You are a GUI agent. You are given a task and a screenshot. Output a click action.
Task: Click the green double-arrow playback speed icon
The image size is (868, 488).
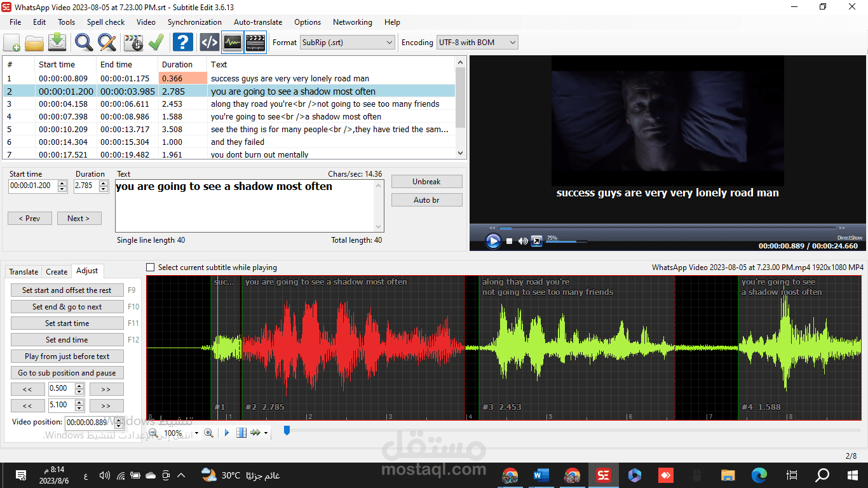pos(255,433)
